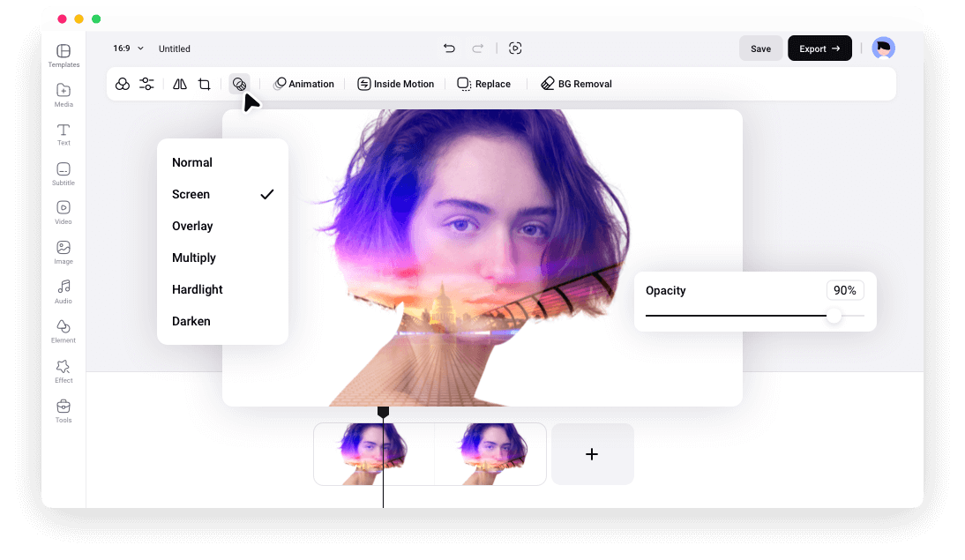
Task: Open the Subtitle panel
Action: click(64, 174)
